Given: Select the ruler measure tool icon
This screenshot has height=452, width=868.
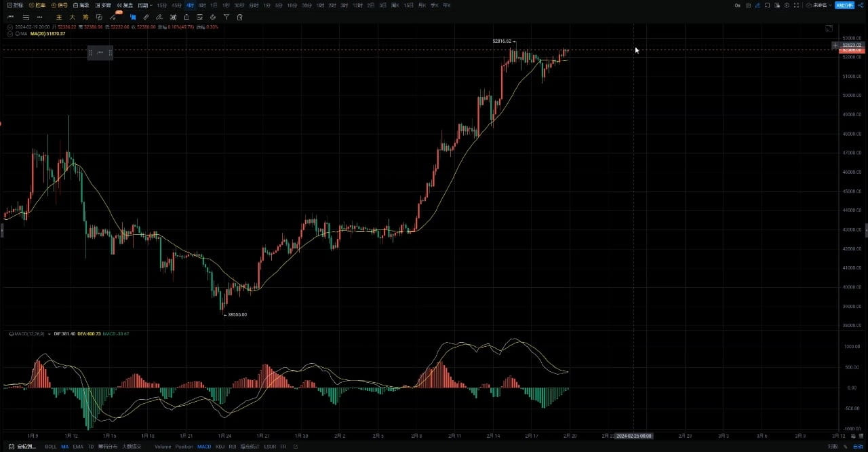Looking at the screenshot, I should point(146,17).
